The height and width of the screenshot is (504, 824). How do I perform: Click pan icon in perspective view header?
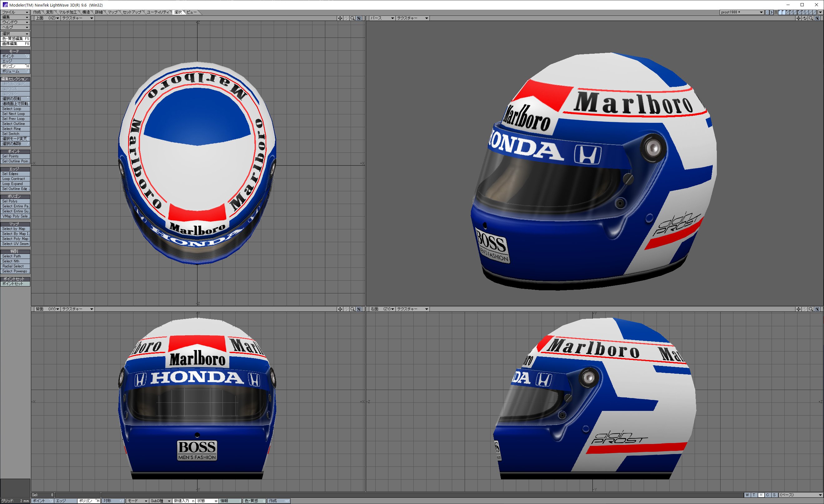point(799,18)
